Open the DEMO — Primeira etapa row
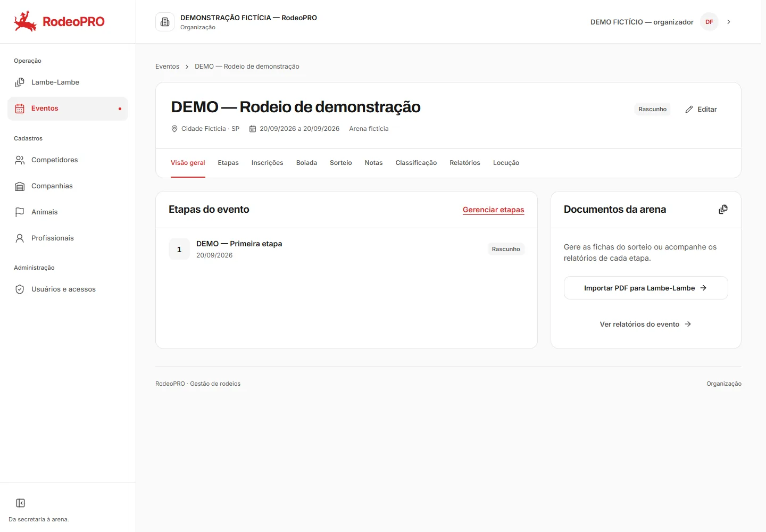The height and width of the screenshot is (532, 766). [346, 249]
